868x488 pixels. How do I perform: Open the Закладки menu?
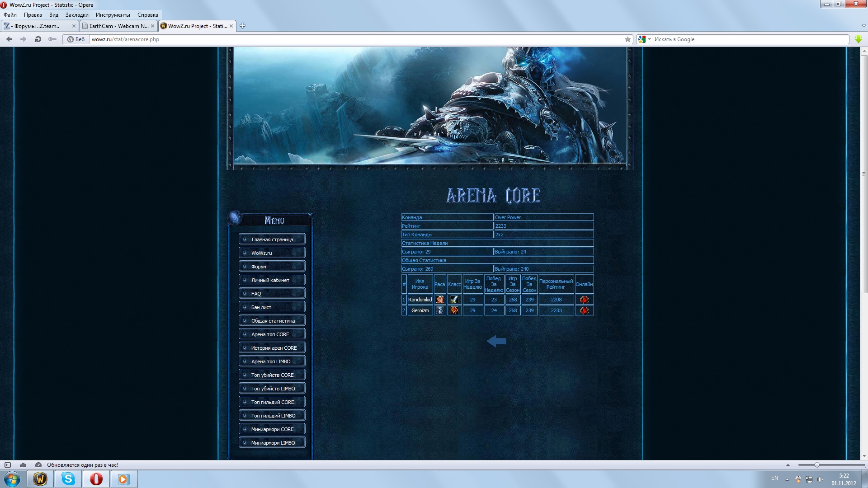coord(77,15)
